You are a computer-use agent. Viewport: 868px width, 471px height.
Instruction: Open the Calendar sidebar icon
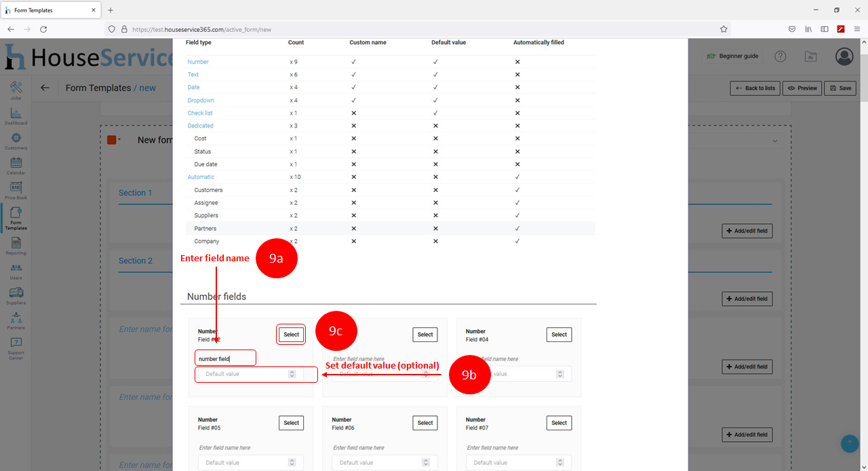coord(16,166)
